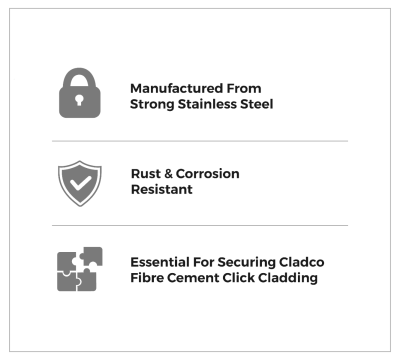
Task: Click the detached top-right puzzle piece
Action: tap(91, 256)
